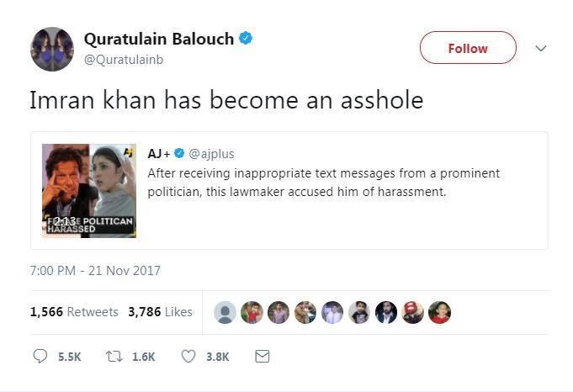Click the reply speech bubble icon
The width and height of the screenshot is (573, 392).
click(40, 357)
